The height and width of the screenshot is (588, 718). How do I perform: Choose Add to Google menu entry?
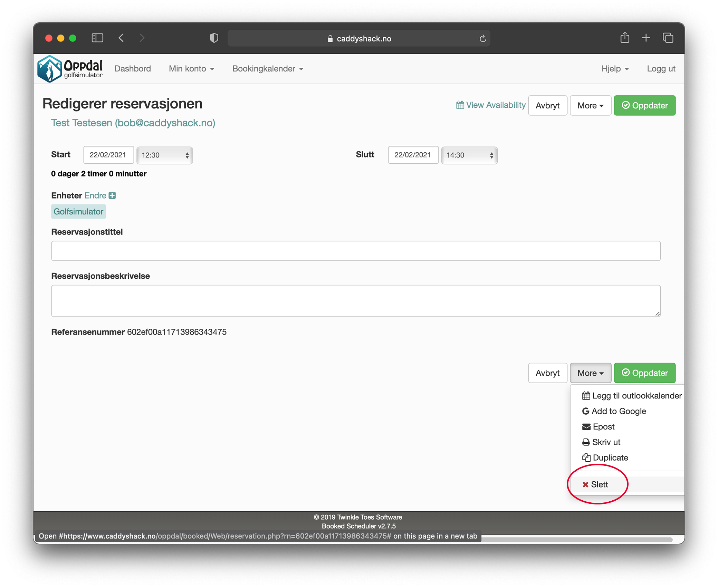point(618,411)
